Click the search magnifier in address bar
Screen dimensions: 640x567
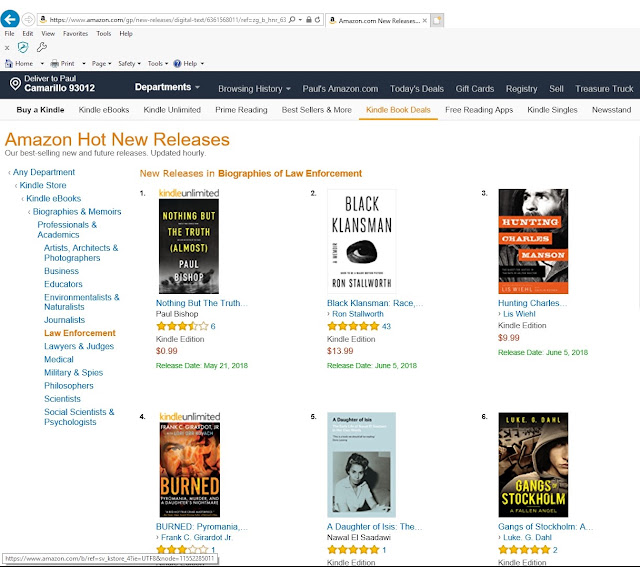click(x=292, y=20)
